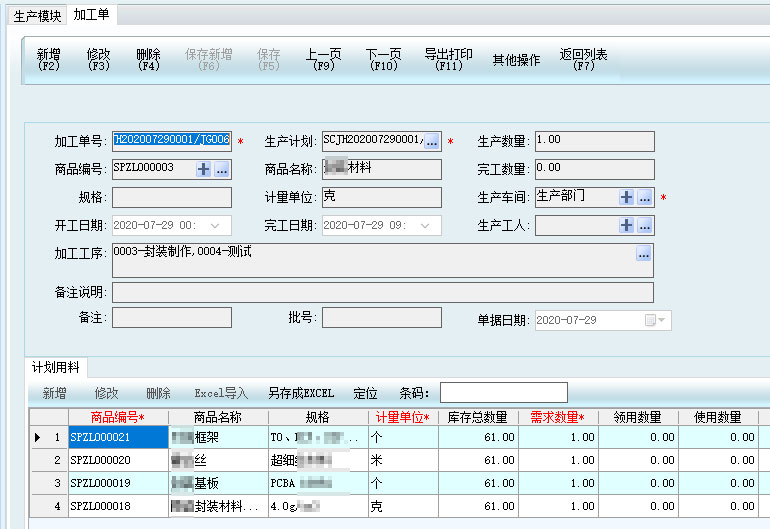Click the 库存总数量 column header
This screenshot has width=770, height=529.
(478, 418)
